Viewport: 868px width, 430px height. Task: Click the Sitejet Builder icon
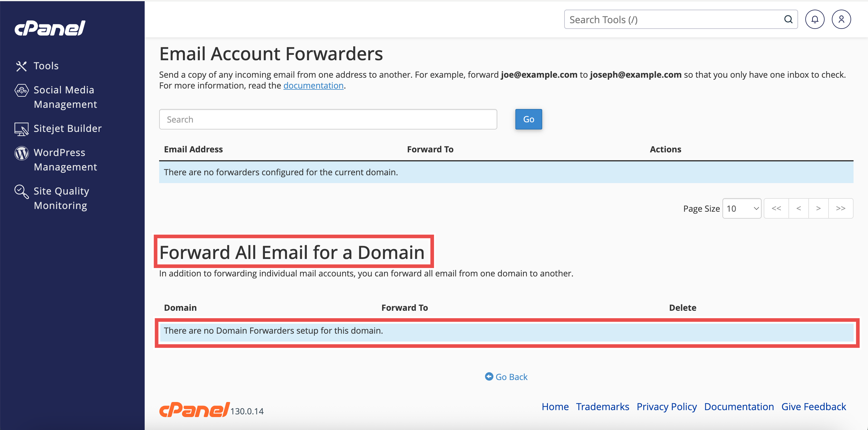[22, 129]
